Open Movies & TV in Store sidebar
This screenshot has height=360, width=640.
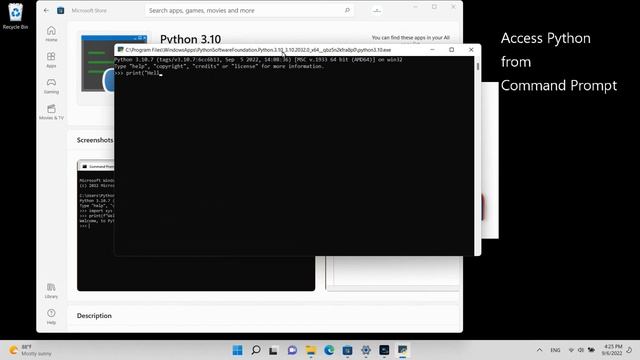point(51,112)
